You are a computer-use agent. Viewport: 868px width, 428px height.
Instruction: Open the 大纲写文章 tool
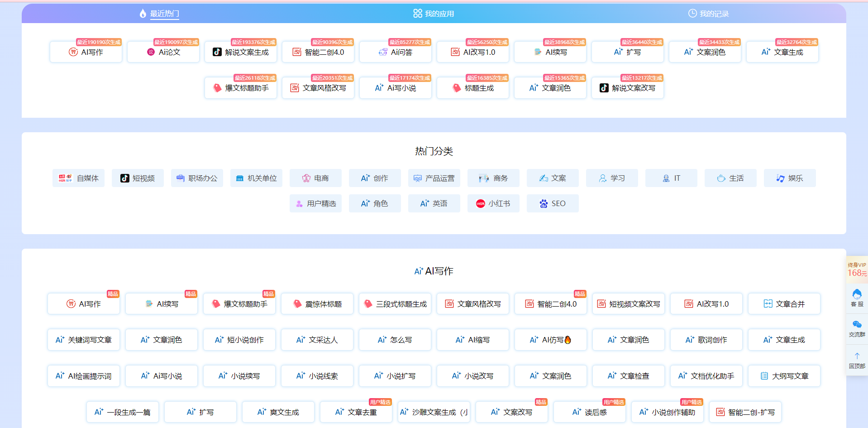(x=784, y=376)
